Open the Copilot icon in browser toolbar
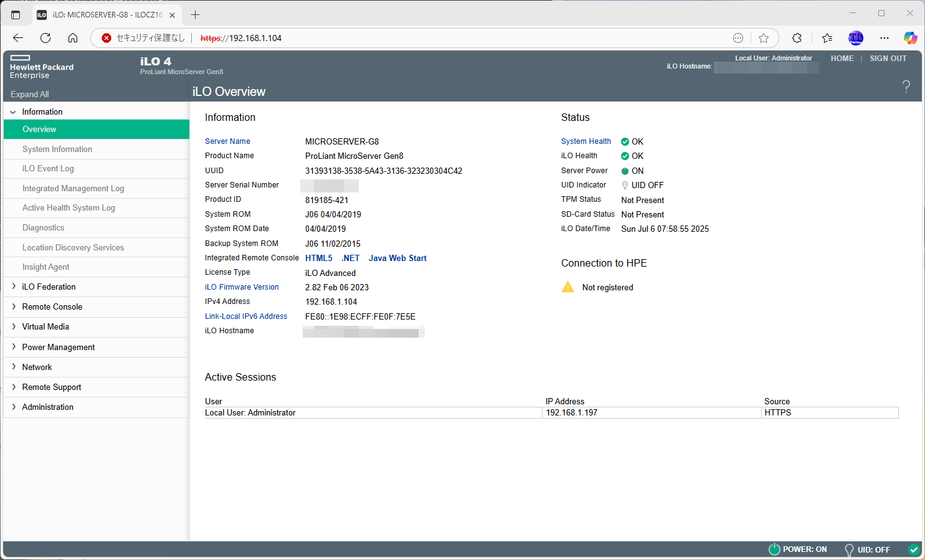925x560 pixels. point(910,38)
